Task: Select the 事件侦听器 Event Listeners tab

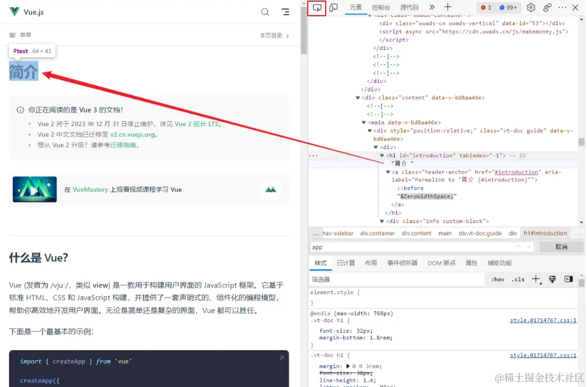Action: click(x=402, y=263)
